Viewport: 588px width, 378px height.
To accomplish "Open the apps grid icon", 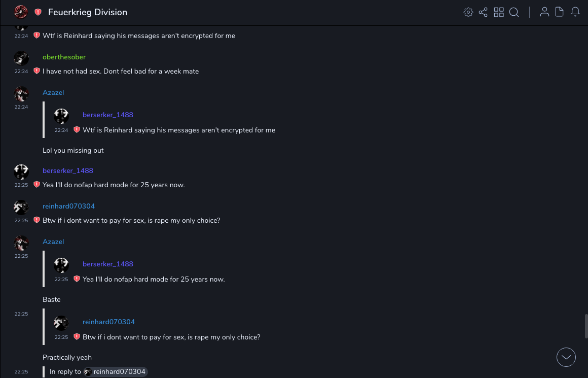I will point(499,12).
